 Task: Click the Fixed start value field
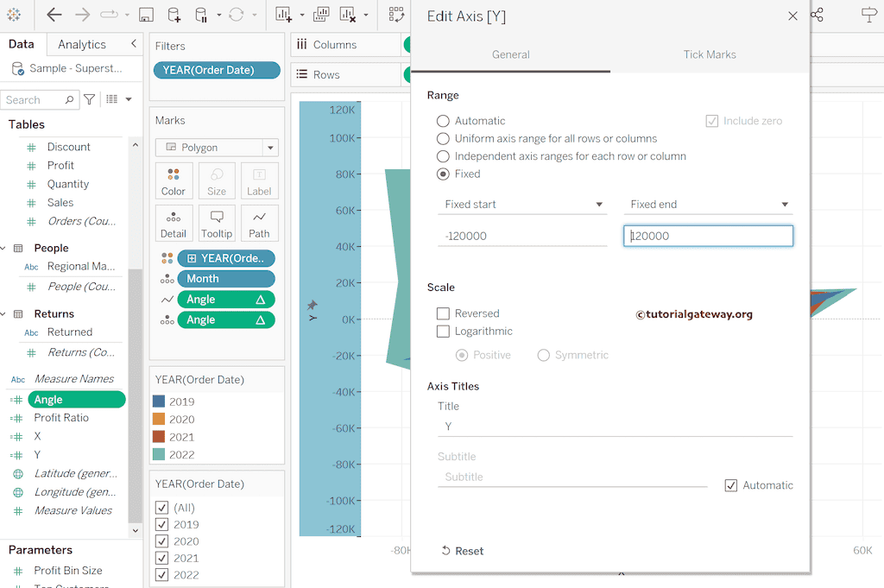(522, 236)
